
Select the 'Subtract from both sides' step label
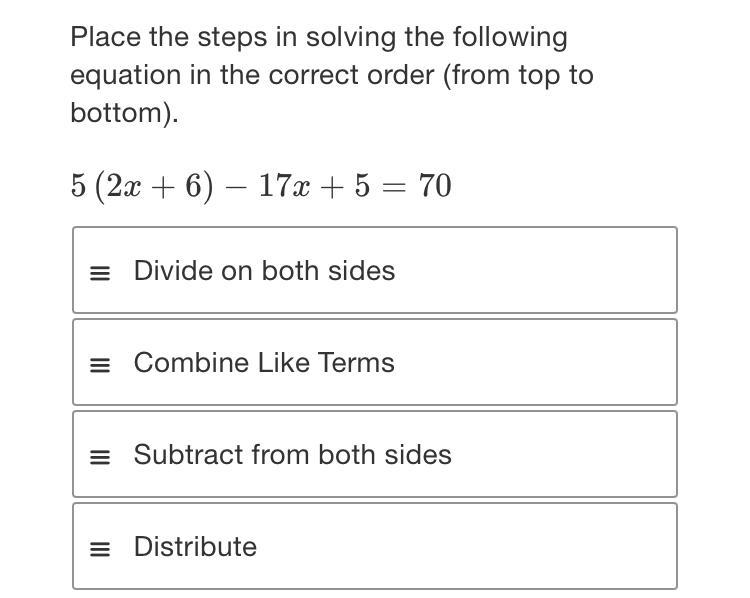(x=292, y=455)
